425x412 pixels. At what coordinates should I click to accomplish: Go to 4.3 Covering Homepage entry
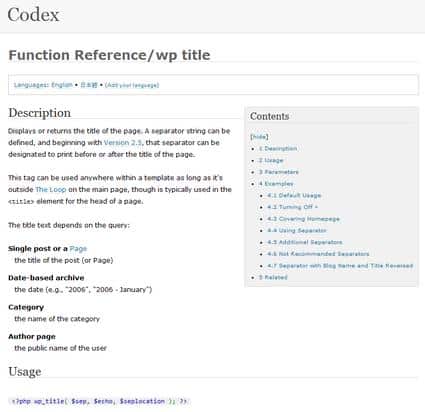click(x=303, y=219)
